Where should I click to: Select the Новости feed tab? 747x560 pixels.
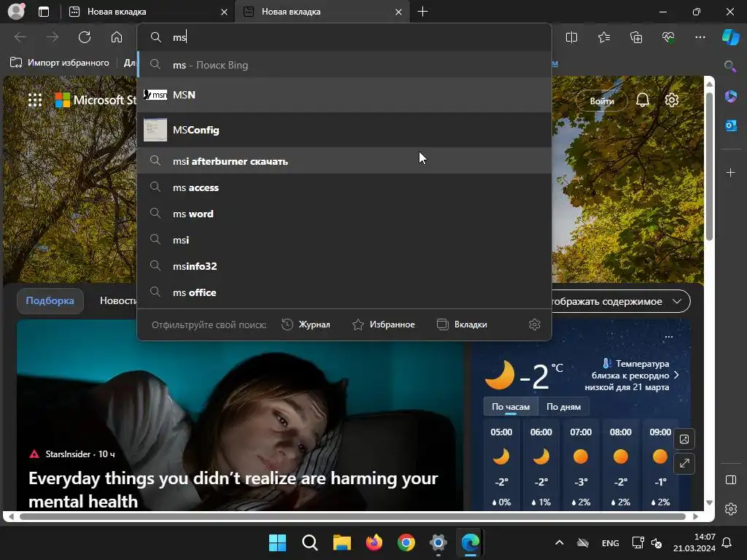point(117,301)
